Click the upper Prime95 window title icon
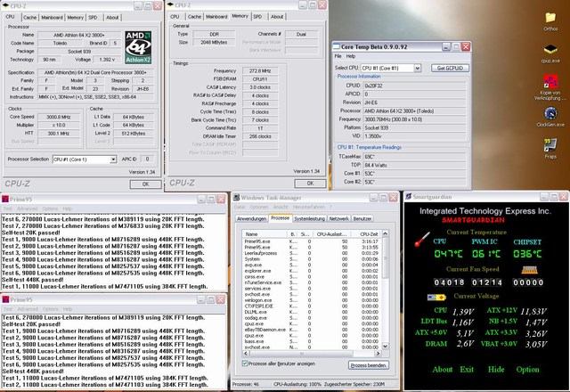 pyautogui.click(x=5, y=199)
